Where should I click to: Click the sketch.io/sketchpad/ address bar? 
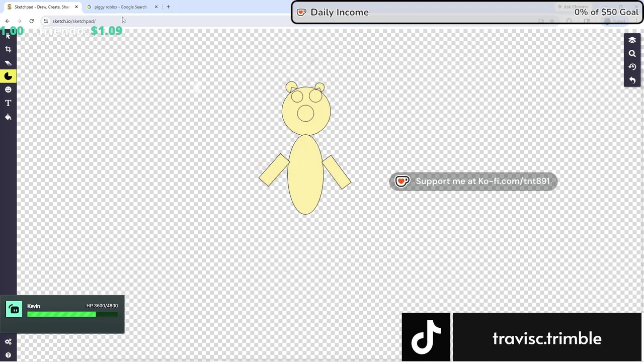pos(74,21)
